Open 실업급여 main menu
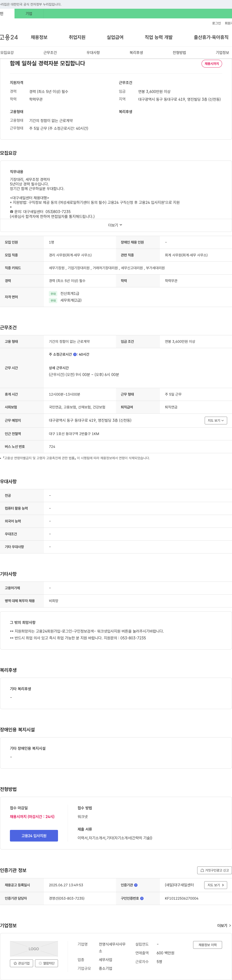This screenshot has width=232, height=980. click(115, 37)
